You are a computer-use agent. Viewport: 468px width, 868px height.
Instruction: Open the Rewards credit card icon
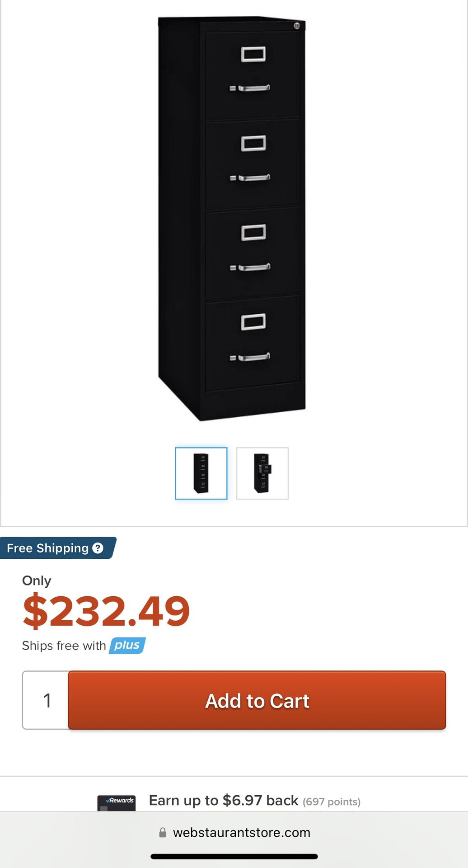click(117, 803)
